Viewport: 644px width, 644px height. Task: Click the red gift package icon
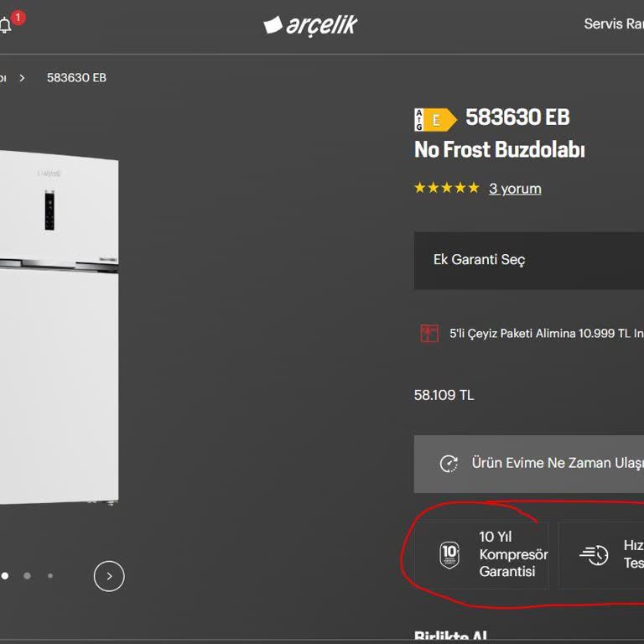[429, 333]
